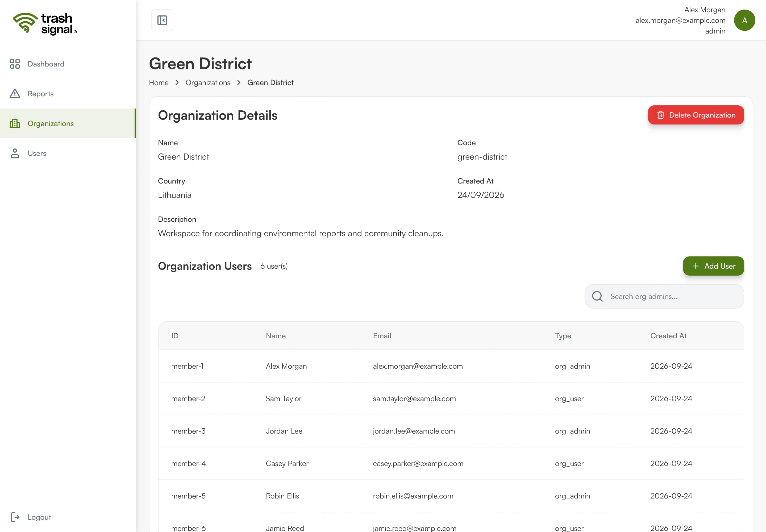Focus the 'Search org admins...' field
The height and width of the screenshot is (532, 766).
coord(664,296)
